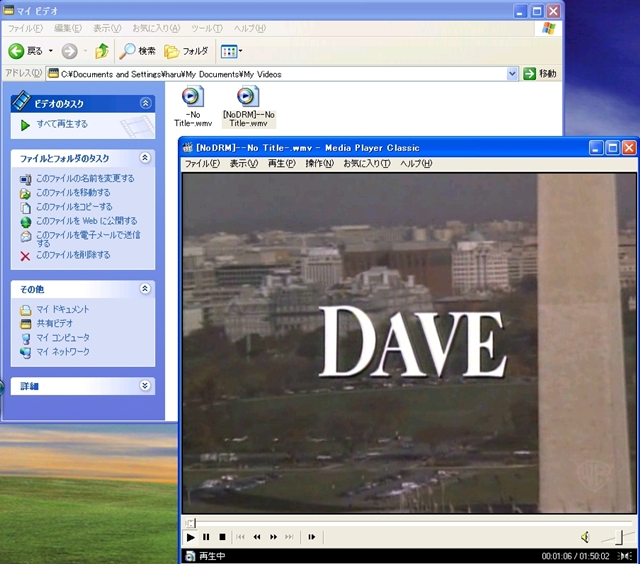Click このファイルを電子メールで送信する link

click(x=88, y=239)
